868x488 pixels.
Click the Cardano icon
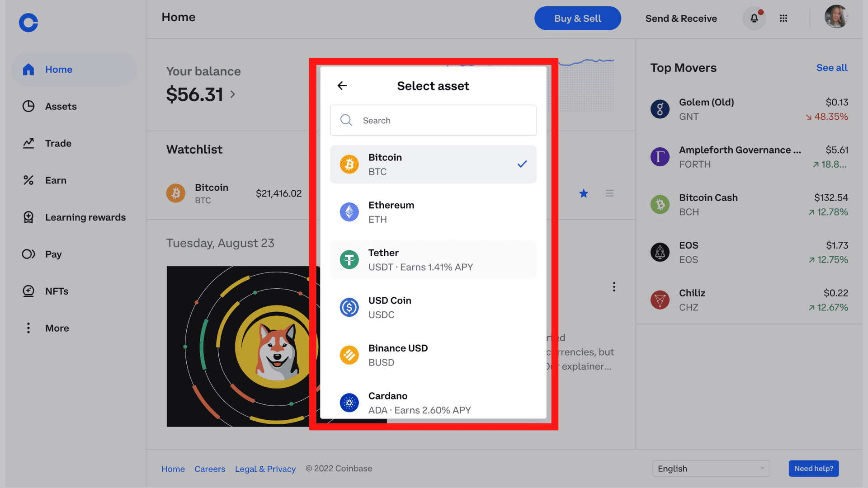point(349,403)
